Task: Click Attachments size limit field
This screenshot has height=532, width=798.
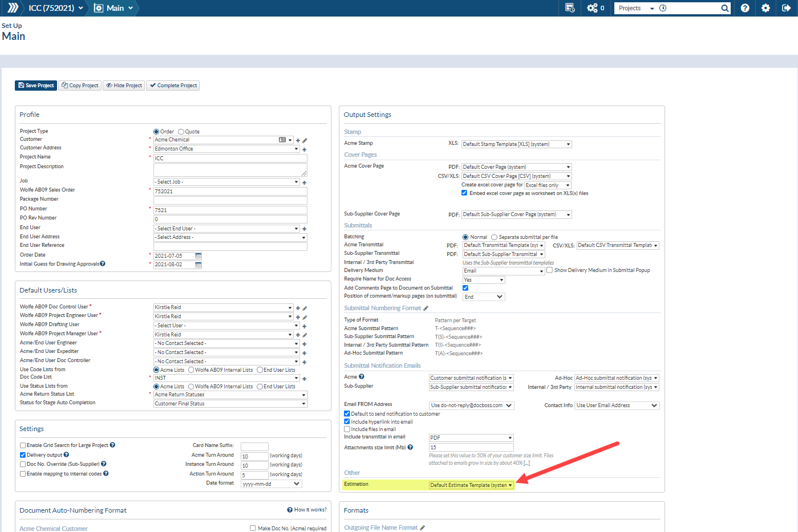Action: pos(471,448)
